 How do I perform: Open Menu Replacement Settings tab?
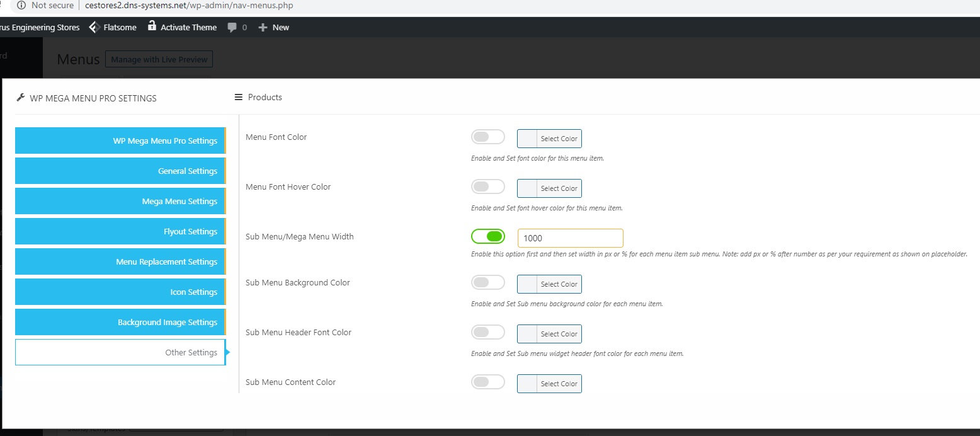120,261
